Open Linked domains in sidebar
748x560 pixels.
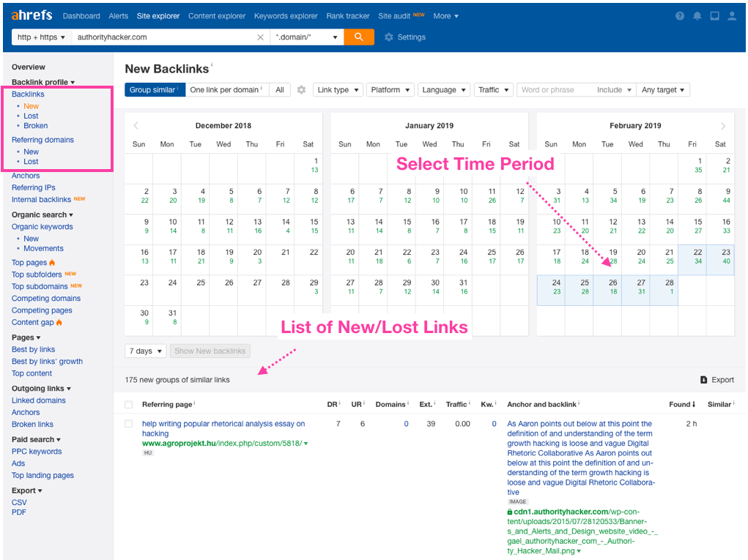click(x=39, y=400)
